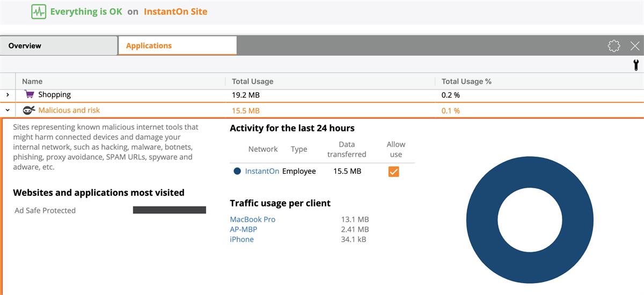Click Websites and applications most visited heading

pos(99,192)
